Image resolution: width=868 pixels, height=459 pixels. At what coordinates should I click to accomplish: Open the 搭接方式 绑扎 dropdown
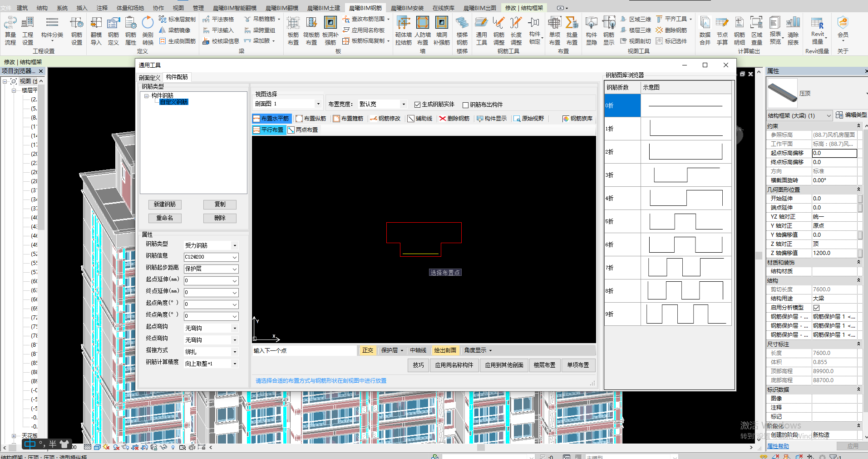[235, 352]
